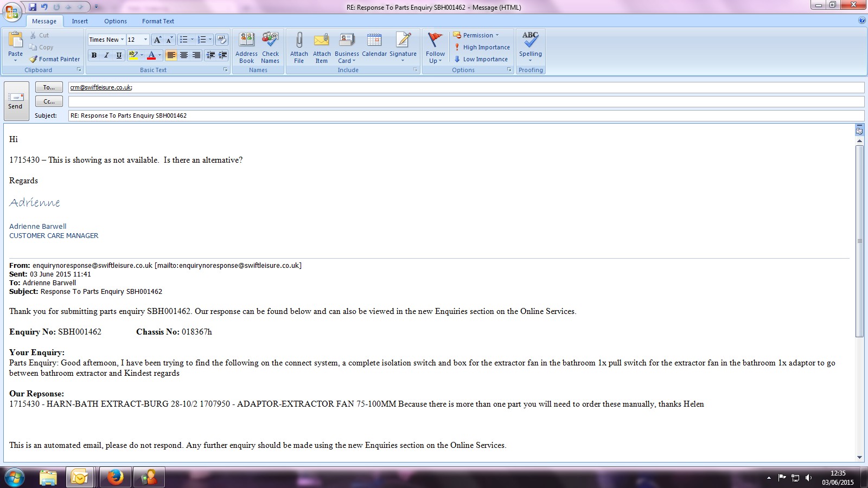This screenshot has height=488, width=868.
Task: Insert a Calendar into the message
Action: click(x=374, y=41)
